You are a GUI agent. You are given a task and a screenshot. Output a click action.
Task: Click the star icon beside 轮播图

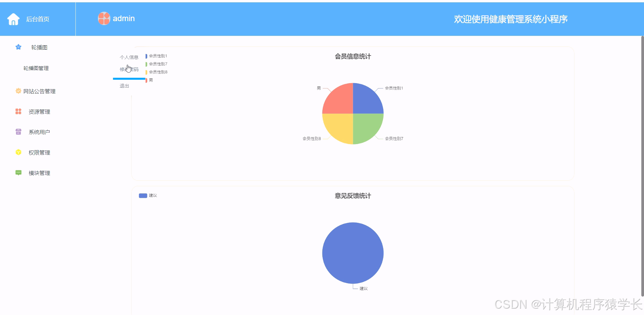18,47
